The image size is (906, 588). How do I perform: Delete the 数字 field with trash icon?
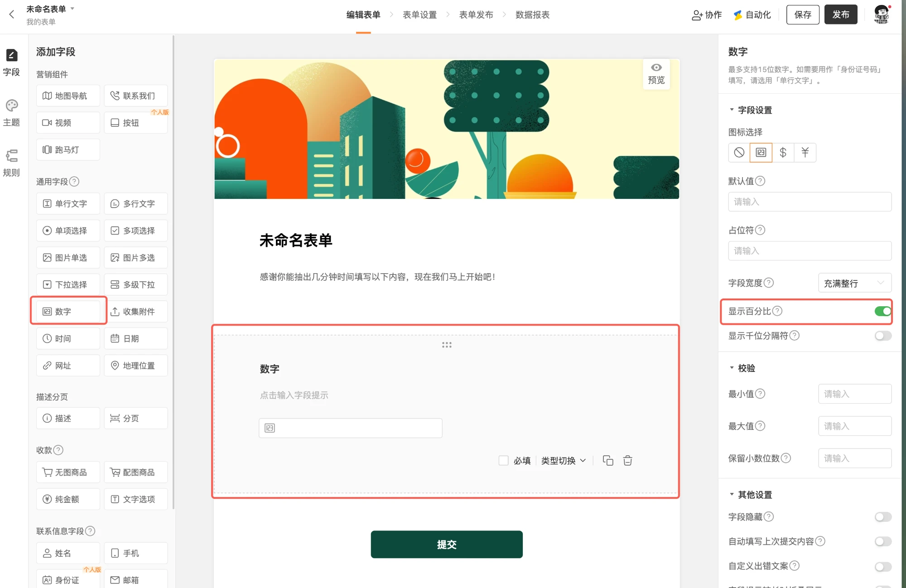coord(627,461)
